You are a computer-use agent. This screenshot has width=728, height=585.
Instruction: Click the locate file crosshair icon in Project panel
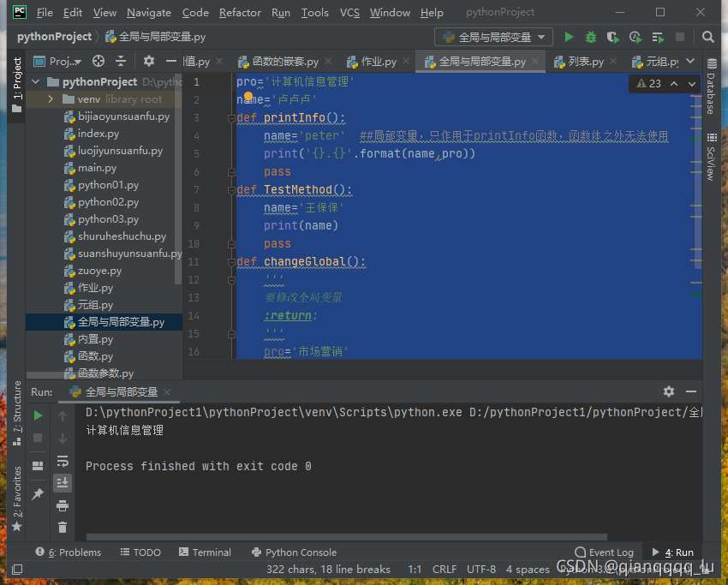[98, 61]
